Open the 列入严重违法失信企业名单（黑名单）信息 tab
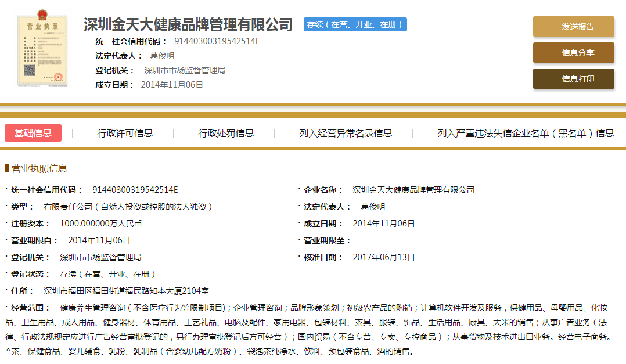626x364 pixels. point(525,133)
